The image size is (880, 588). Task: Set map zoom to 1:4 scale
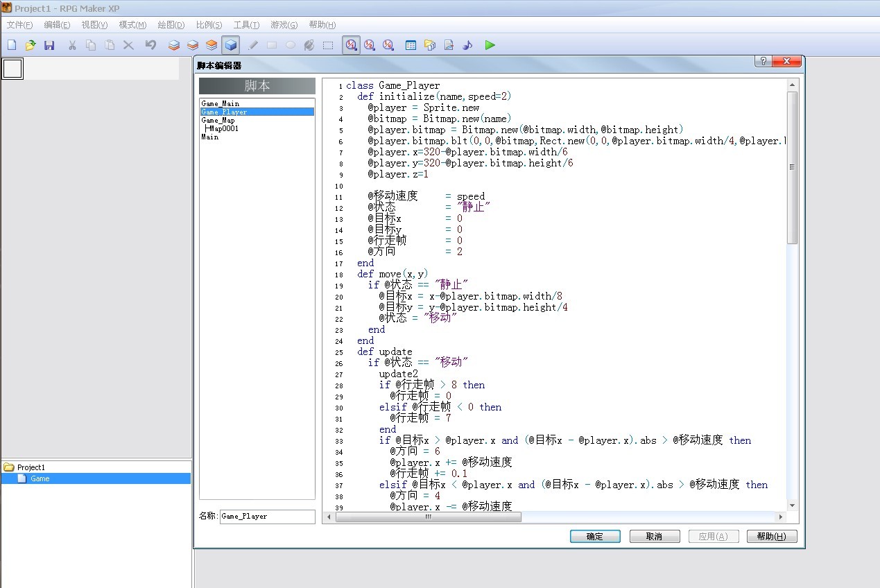pos(388,45)
